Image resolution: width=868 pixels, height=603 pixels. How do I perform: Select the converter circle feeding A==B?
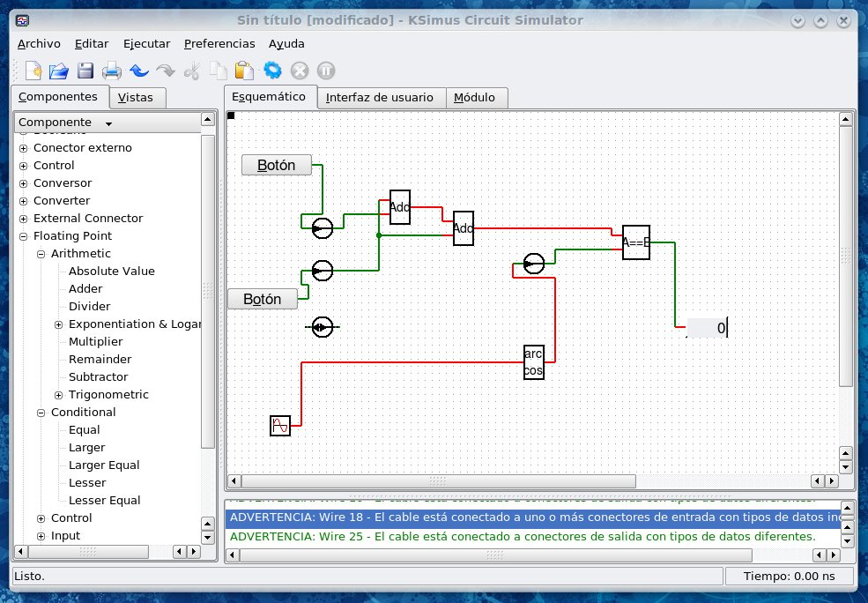(x=534, y=264)
